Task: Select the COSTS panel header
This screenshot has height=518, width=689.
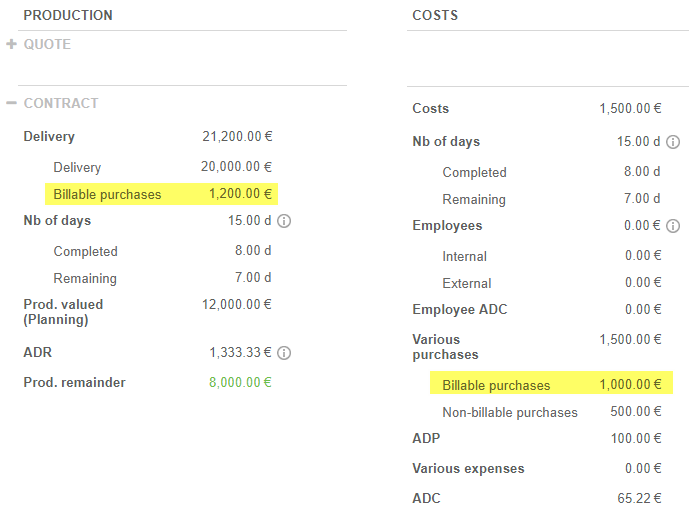Action: pyautogui.click(x=435, y=15)
